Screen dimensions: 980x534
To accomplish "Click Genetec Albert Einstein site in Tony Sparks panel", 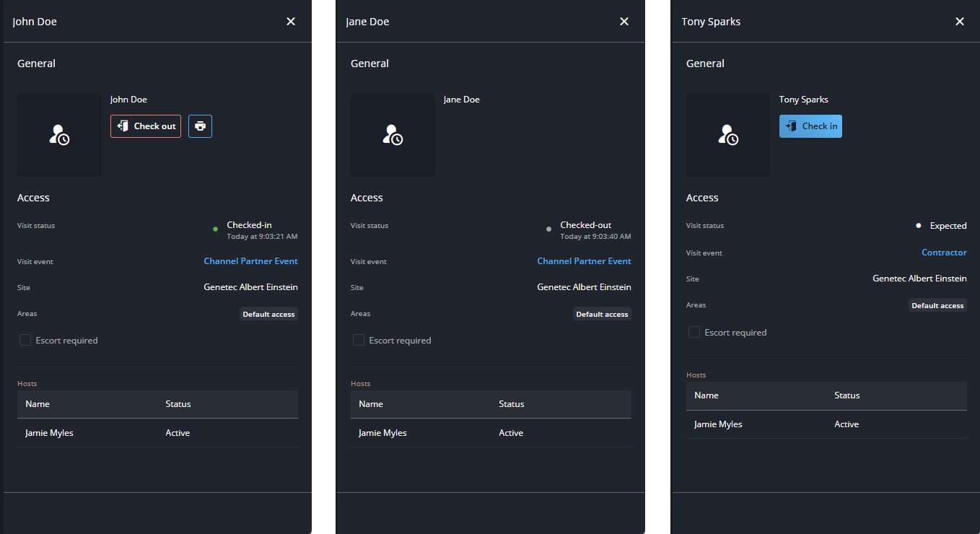I will tap(919, 279).
